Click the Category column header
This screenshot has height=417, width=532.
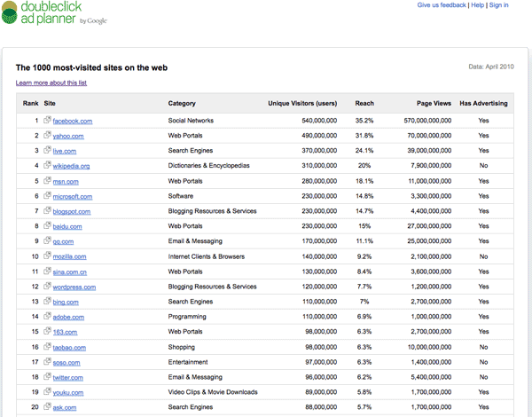[x=182, y=103]
